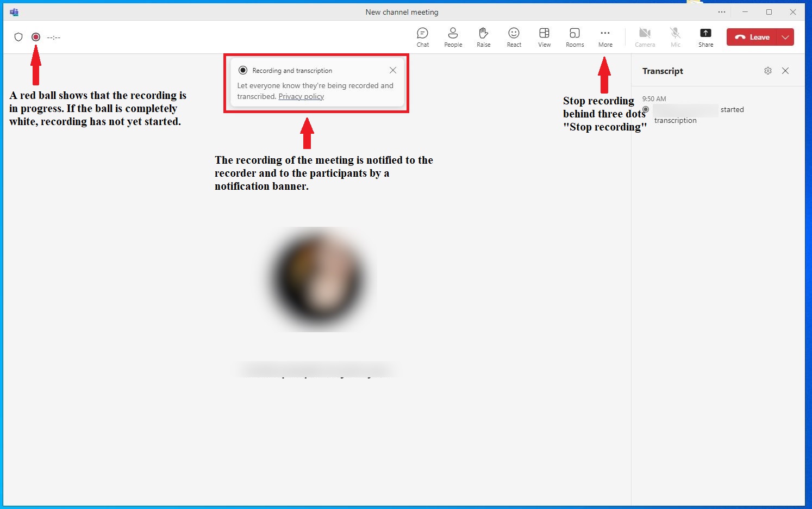This screenshot has height=509, width=812.
Task: Open the View layout options
Action: [x=544, y=37]
